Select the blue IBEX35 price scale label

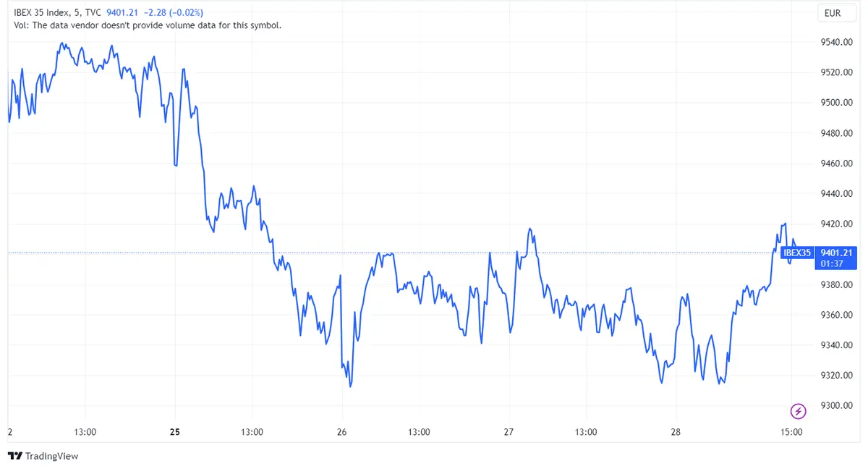[796, 253]
